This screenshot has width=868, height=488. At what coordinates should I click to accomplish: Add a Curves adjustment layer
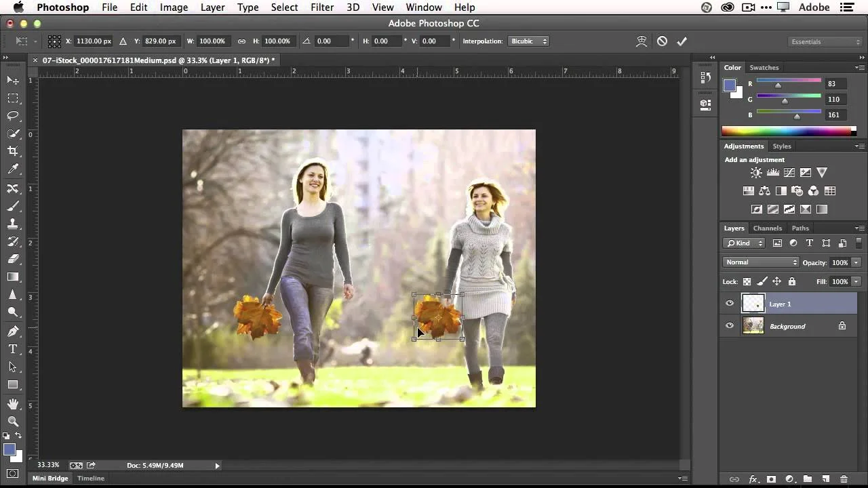pyautogui.click(x=789, y=172)
